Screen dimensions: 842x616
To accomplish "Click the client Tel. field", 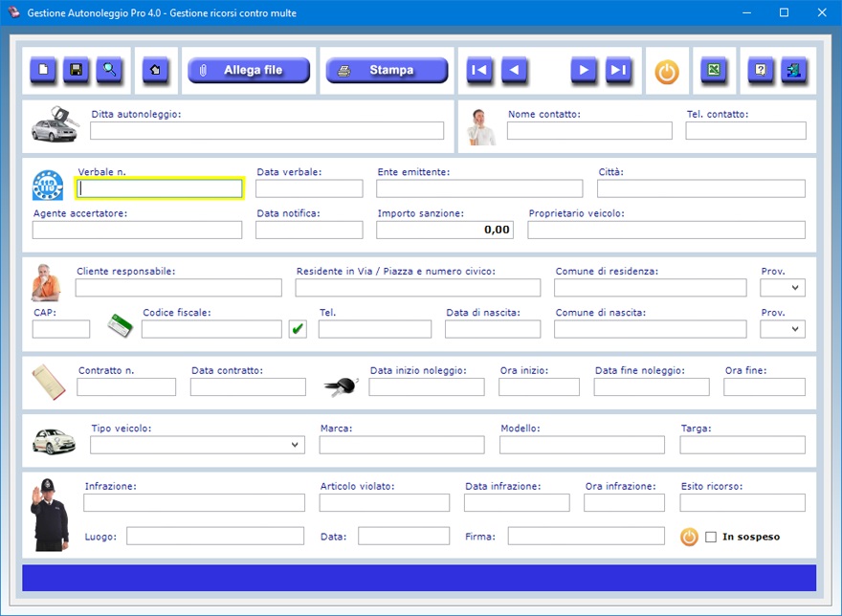I will pyautogui.click(x=375, y=329).
